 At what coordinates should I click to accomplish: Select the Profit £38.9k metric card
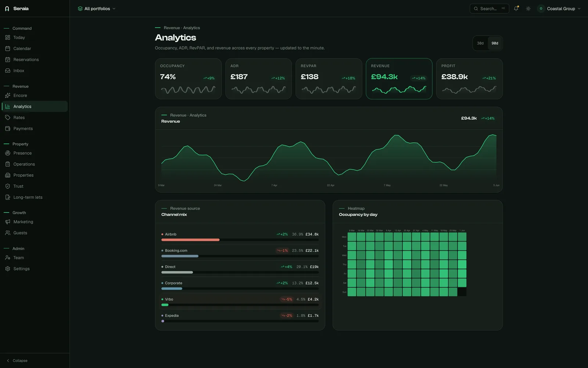tap(469, 79)
